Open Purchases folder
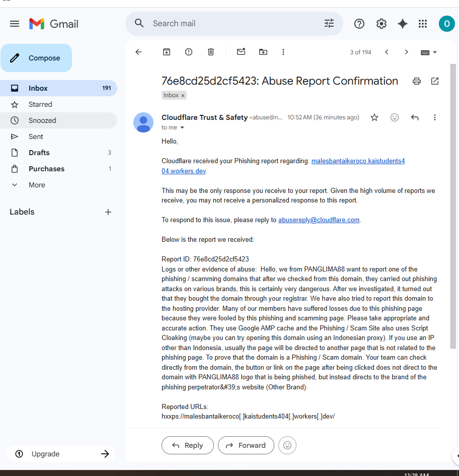 tap(58, 169)
